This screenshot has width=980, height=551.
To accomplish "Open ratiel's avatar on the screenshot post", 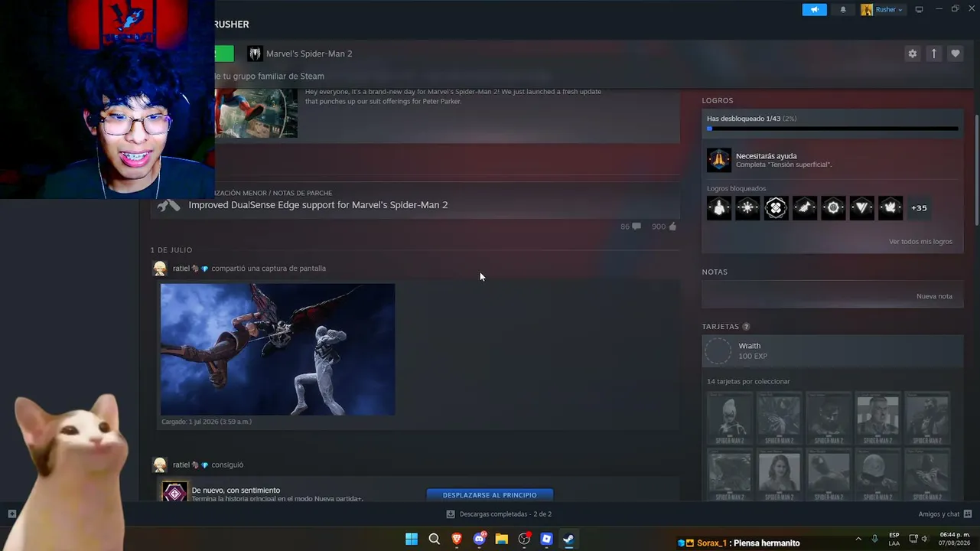I will 160,269.
